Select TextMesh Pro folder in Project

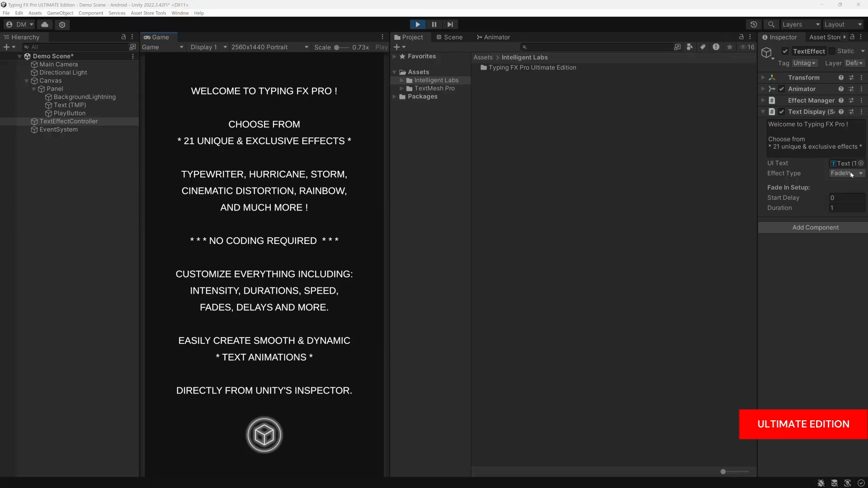[434, 88]
